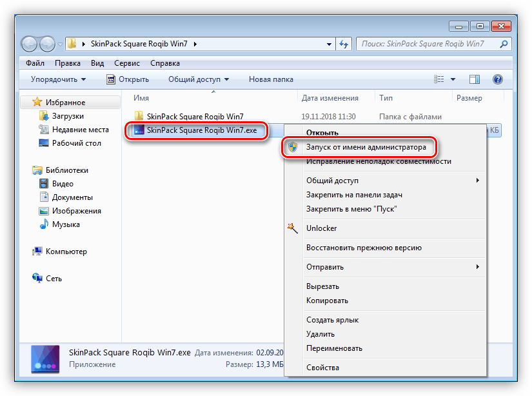Toggle the preview pane icon
Image resolution: width=532 pixels, height=396 pixels.
pos(475,79)
